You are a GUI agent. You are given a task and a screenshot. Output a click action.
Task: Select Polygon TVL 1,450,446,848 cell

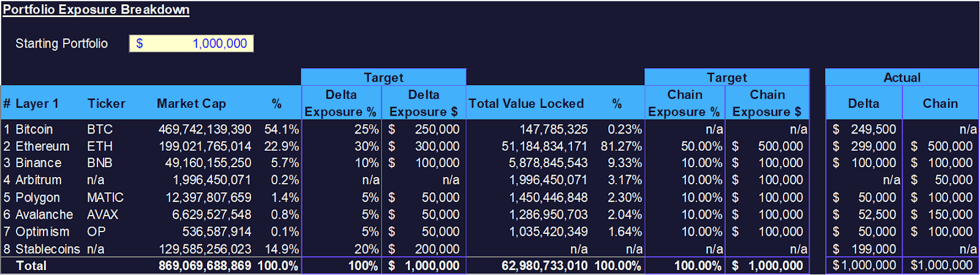(548, 197)
